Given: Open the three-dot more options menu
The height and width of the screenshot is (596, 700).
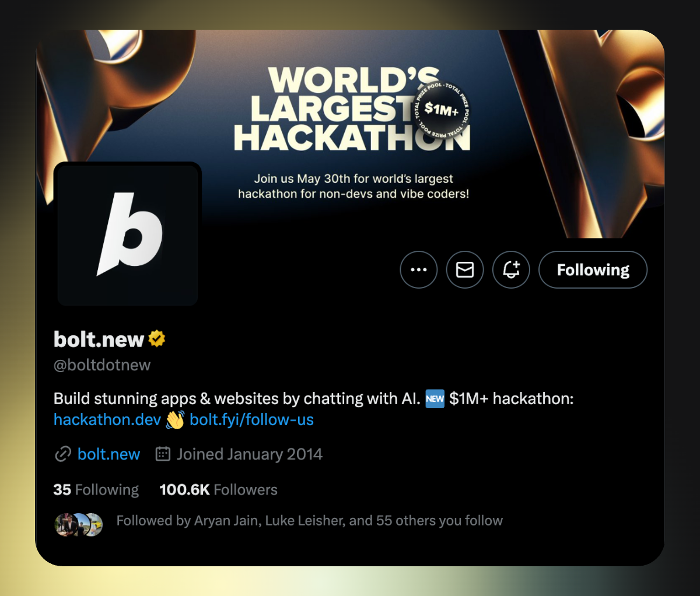Looking at the screenshot, I should [x=418, y=269].
